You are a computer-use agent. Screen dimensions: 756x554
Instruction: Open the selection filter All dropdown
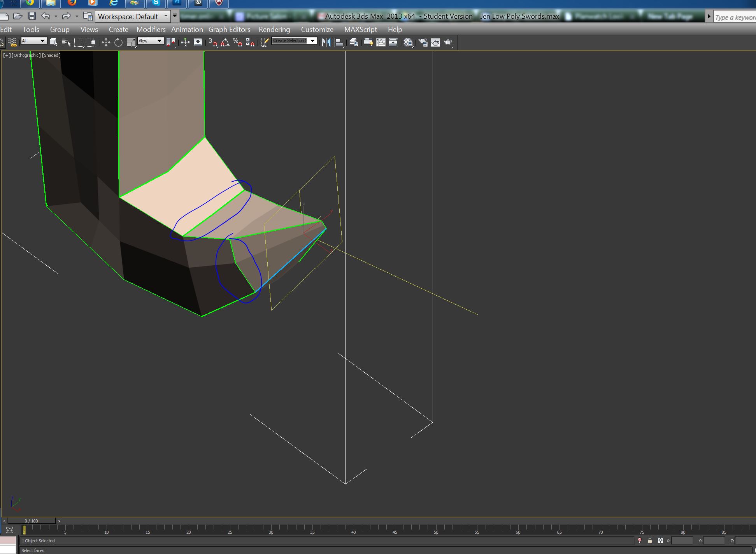click(x=34, y=41)
